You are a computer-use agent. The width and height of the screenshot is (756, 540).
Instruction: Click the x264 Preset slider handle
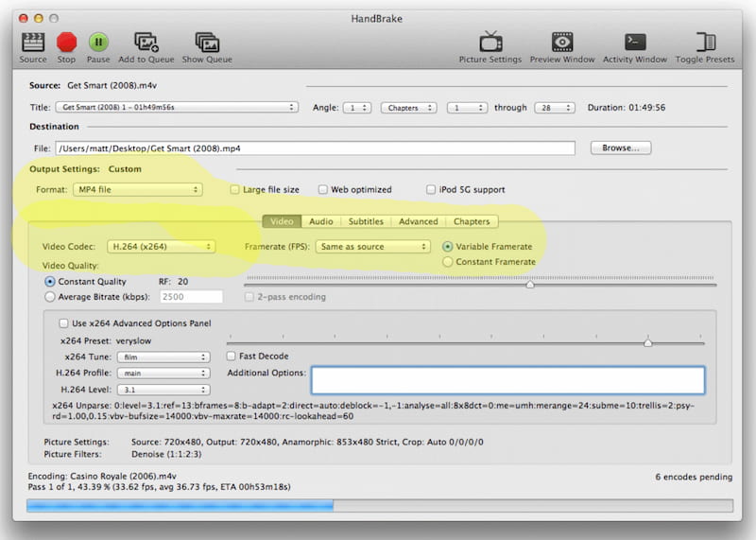point(648,342)
